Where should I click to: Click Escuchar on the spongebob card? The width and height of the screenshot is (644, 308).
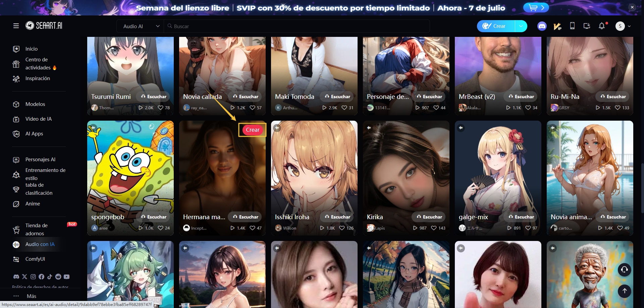(x=153, y=217)
